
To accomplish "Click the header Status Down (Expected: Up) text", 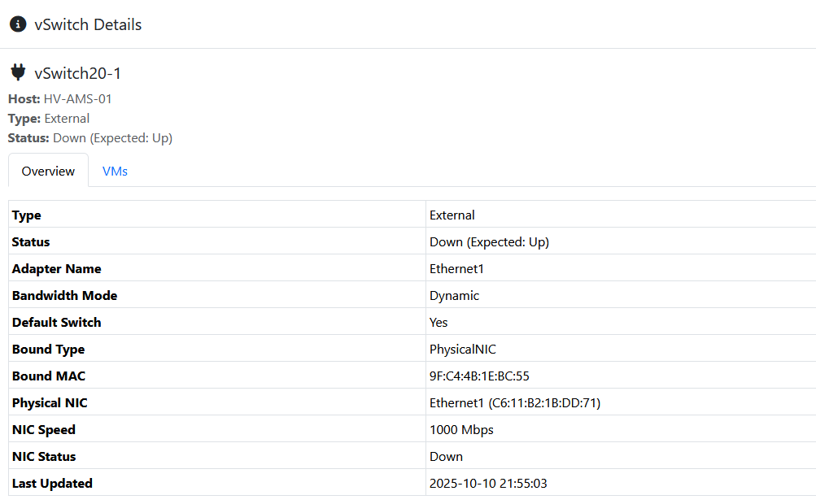I will pos(112,138).
